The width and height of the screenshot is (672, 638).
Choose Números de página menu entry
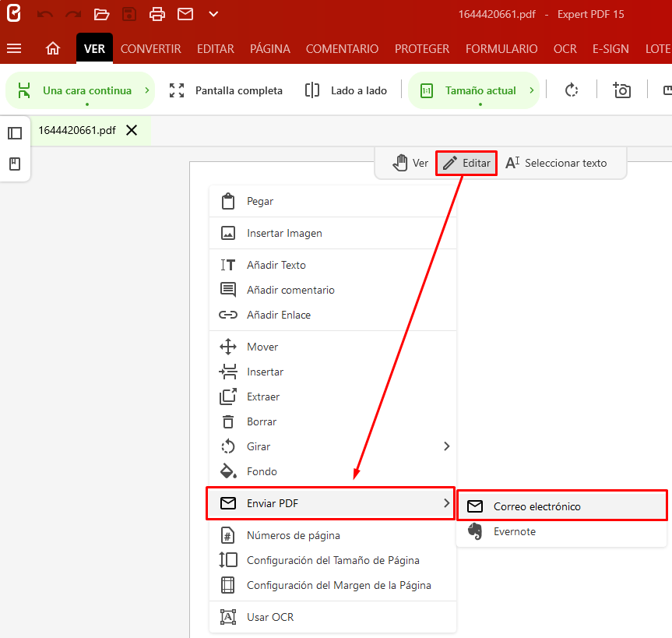(332, 535)
